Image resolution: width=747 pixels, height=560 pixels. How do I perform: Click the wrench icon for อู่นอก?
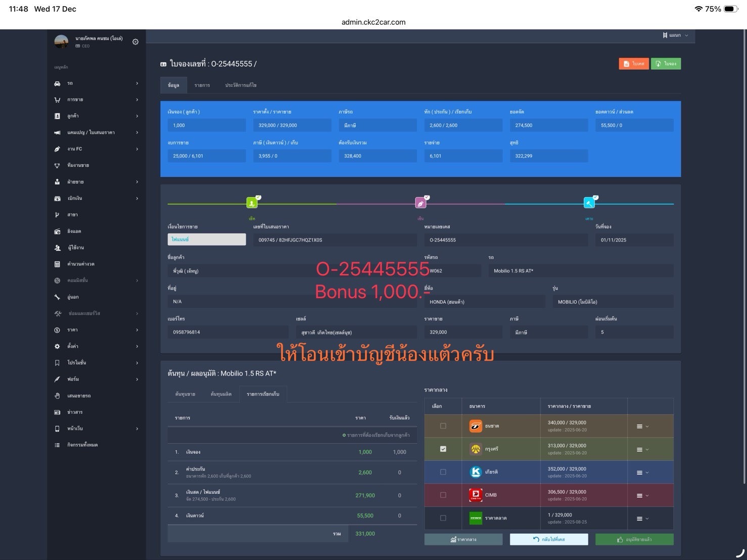point(57,297)
